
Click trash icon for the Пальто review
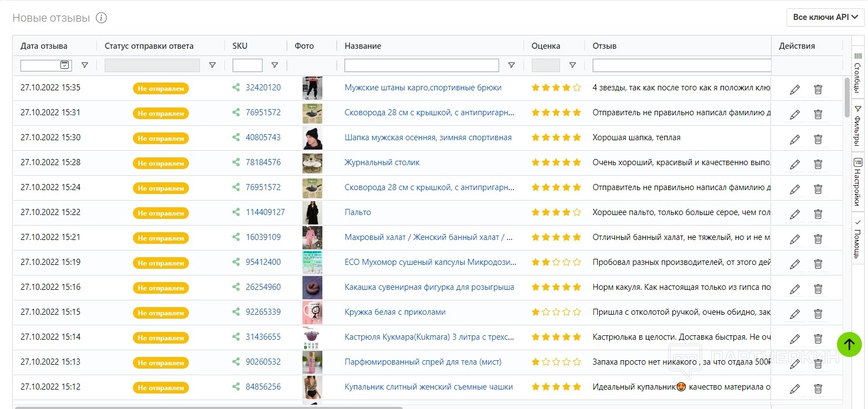point(818,214)
